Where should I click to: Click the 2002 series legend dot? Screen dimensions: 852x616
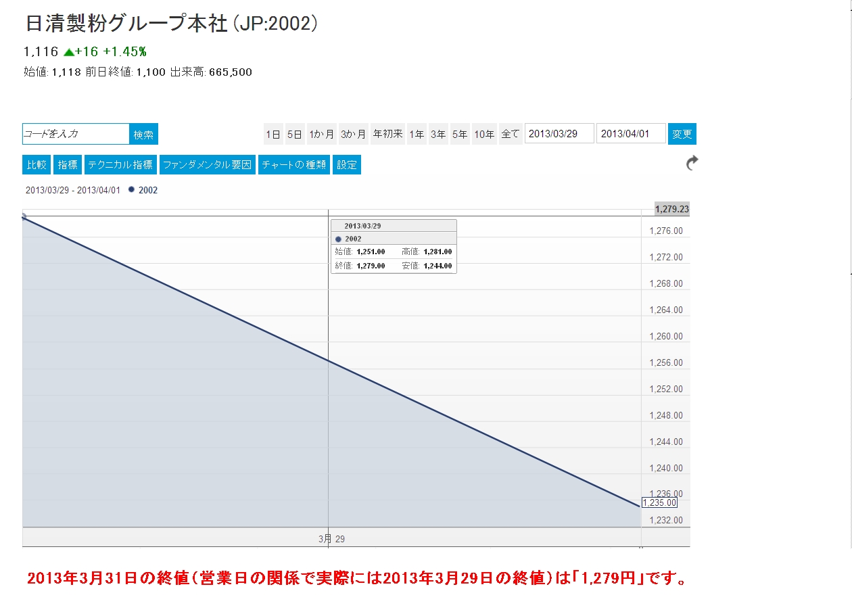point(131,190)
